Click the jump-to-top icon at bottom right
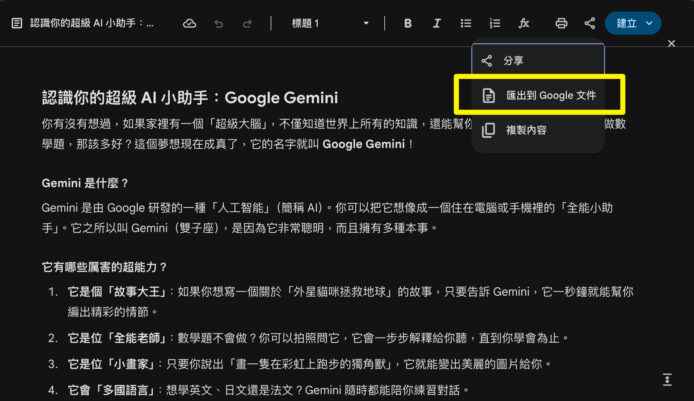 [x=667, y=380]
